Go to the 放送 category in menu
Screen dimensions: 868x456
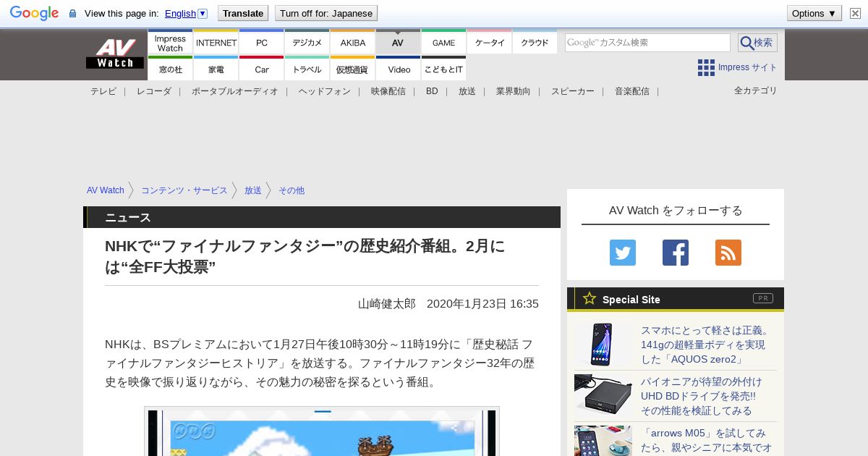[x=467, y=91]
